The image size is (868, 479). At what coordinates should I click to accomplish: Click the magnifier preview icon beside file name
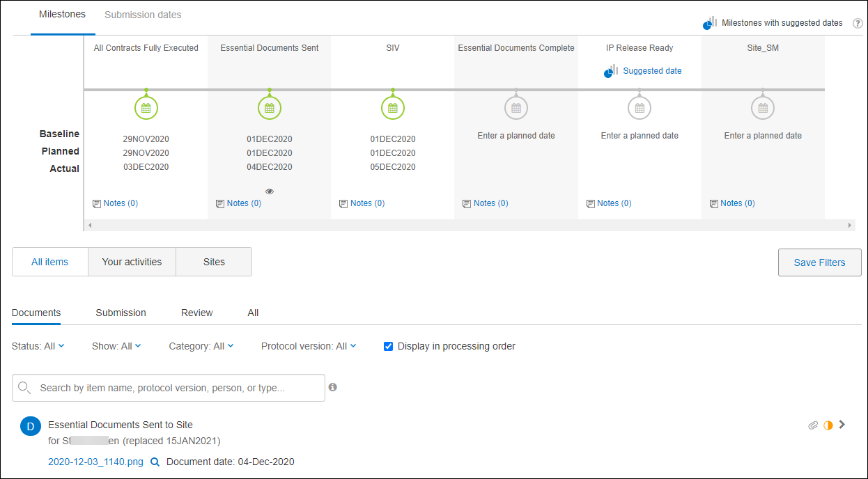(155, 462)
